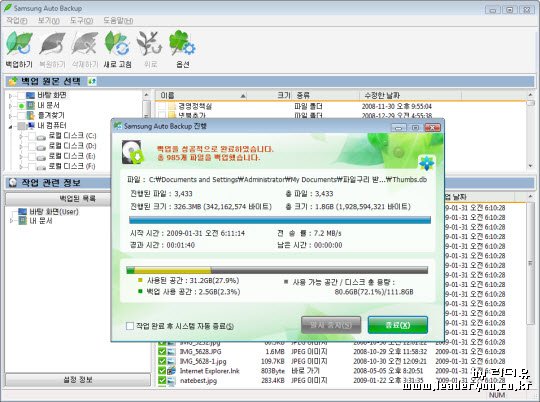The image size is (540, 402).
Task: Click refresh icon beside 백업 원본 선택
Action: [92, 81]
